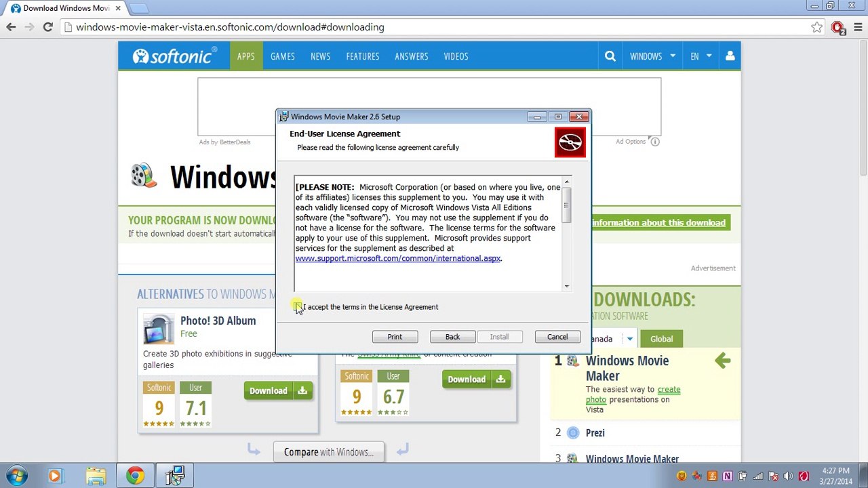Click the Ad Options info icon
The width and height of the screenshot is (868, 488).
click(655, 142)
